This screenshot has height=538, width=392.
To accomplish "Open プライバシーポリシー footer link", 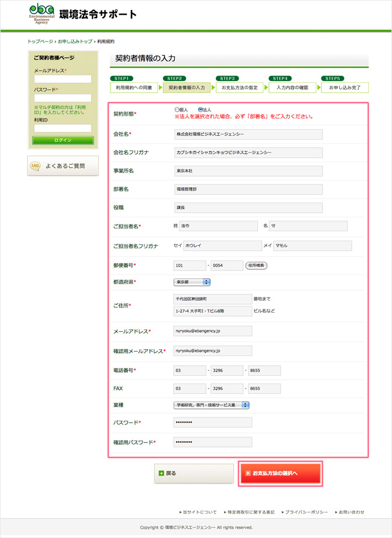I will (306, 512).
